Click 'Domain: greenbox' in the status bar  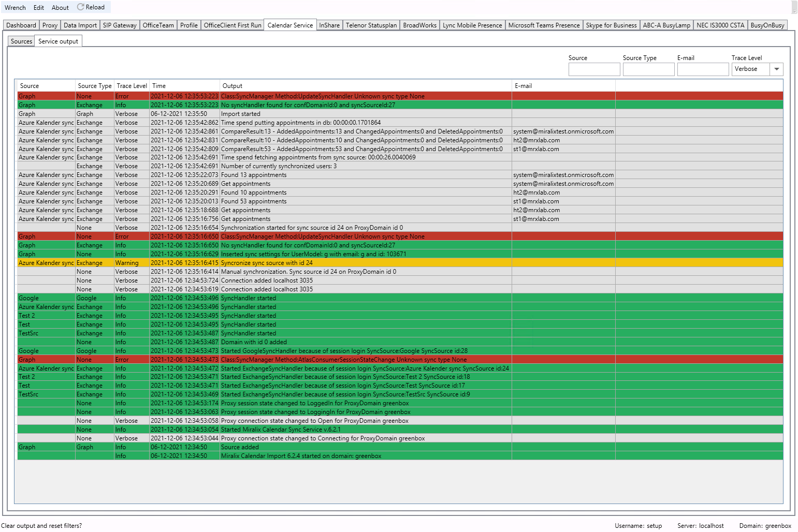(x=765, y=526)
